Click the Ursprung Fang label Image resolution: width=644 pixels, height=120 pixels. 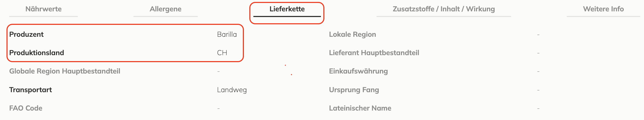tap(354, 90)
